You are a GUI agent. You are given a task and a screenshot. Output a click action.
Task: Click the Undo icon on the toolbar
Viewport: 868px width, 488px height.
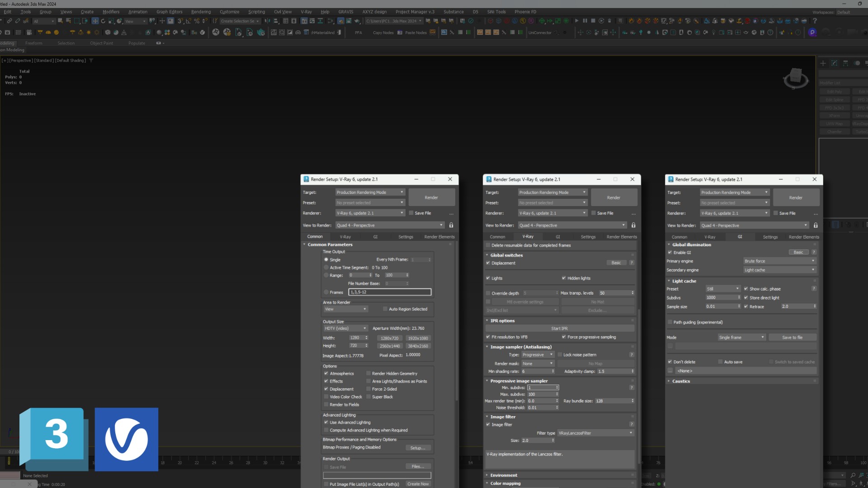pyautogui.click(x=2, y=21)
